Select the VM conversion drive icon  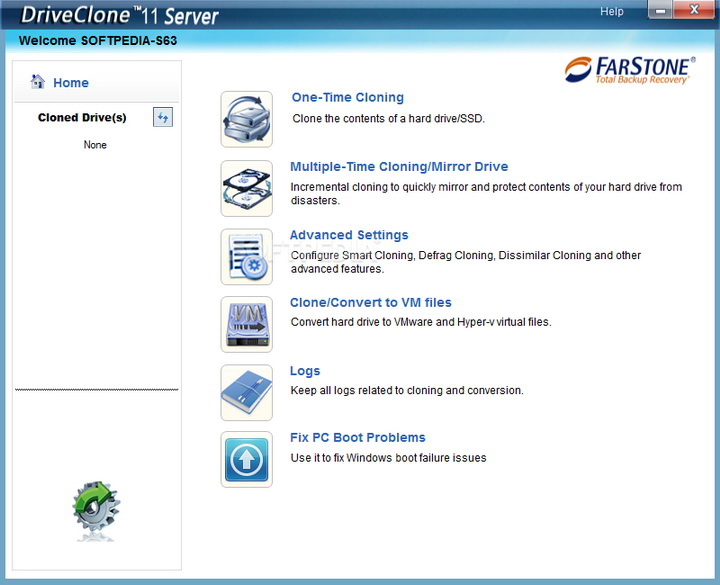coord(247,324)
